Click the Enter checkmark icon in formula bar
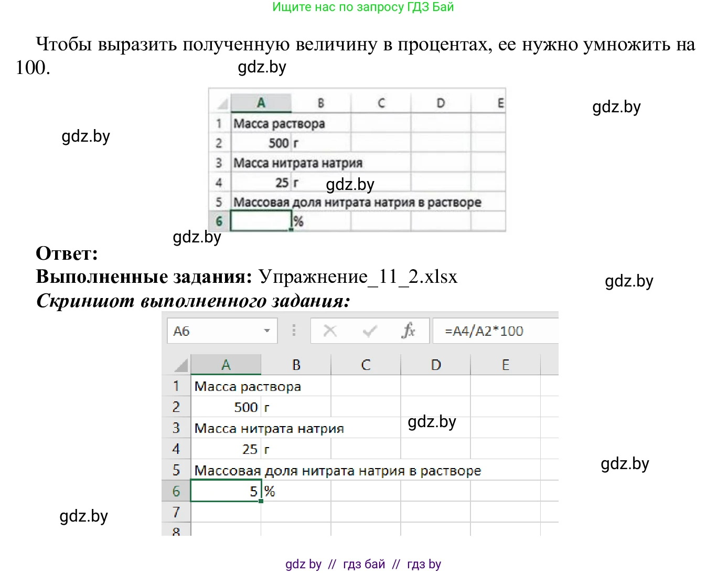 (x=369, y=331)
